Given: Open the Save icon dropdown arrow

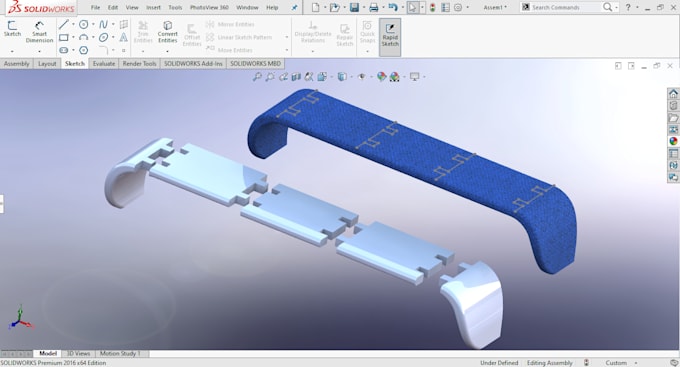Looking at the screenshot, I should pyautogui.click(x=363, y=7).
